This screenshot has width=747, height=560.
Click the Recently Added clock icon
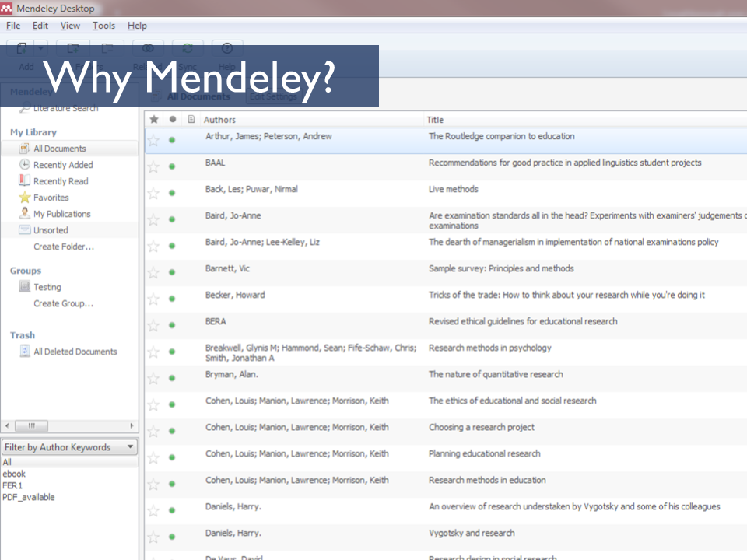click(25, 165)
